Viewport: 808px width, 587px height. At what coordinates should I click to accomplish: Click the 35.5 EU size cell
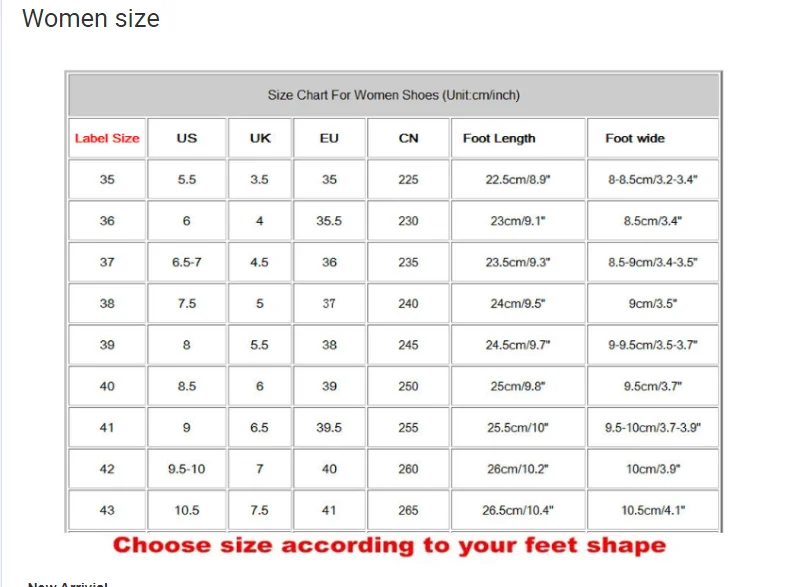tap(329, 221)
